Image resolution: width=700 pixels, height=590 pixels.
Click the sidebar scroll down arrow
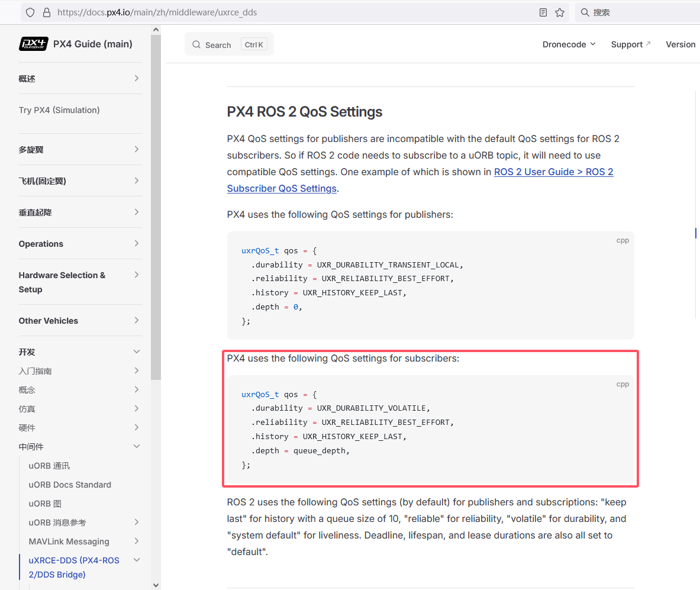156,585
